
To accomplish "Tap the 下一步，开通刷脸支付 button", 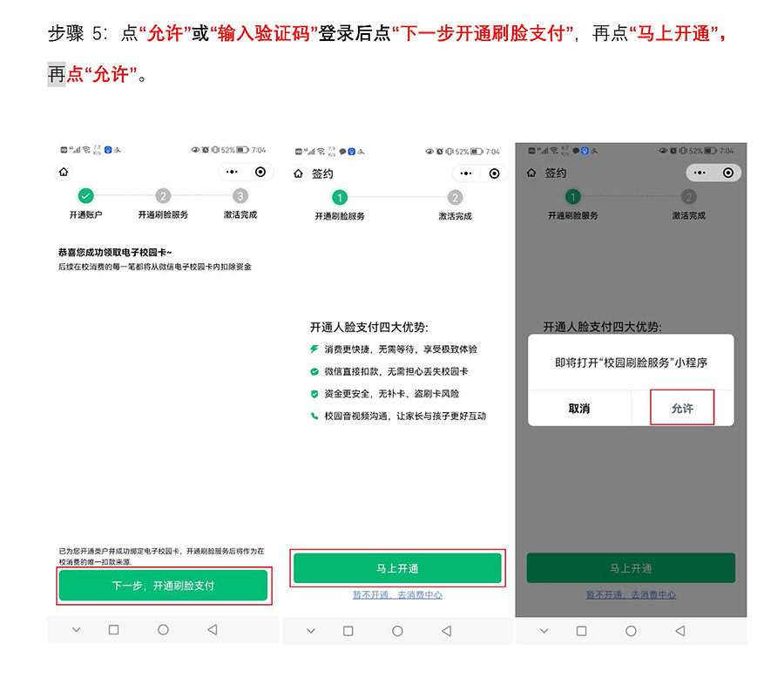I will coord(163,586).
